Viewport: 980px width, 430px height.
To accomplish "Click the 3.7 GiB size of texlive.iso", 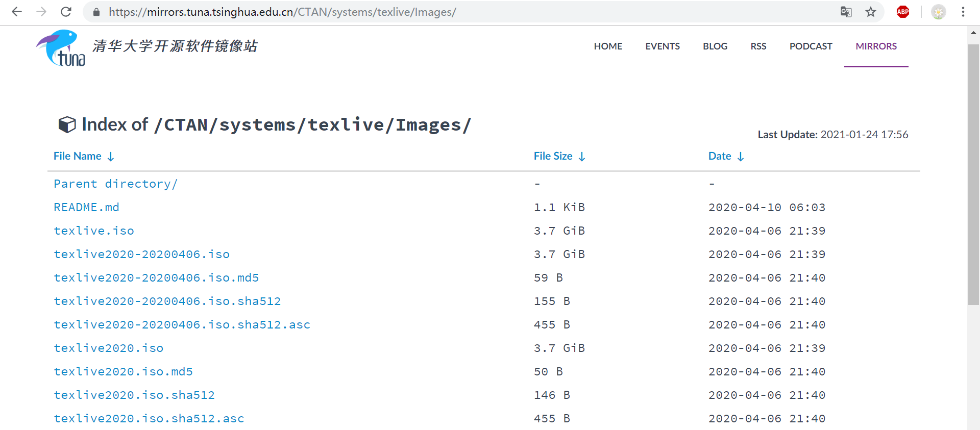I will pyautogui.click(x=559, y=231).
